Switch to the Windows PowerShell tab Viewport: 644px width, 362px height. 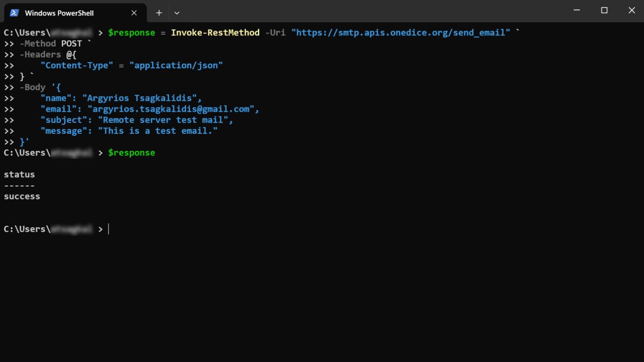click(59, 13)
